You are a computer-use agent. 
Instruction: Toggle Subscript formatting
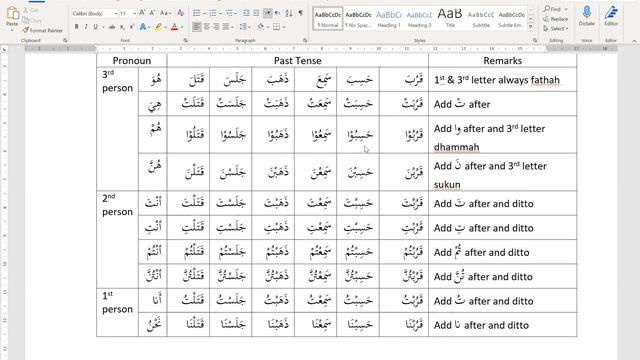coord(122,27)
